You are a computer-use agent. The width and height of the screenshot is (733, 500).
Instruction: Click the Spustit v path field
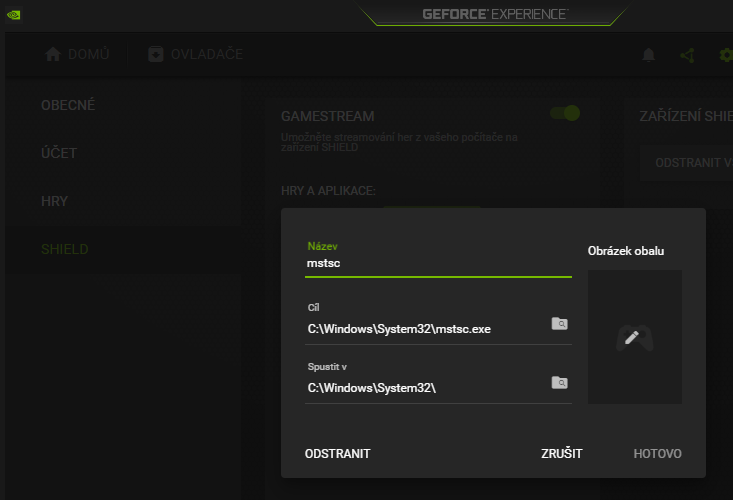425,387
